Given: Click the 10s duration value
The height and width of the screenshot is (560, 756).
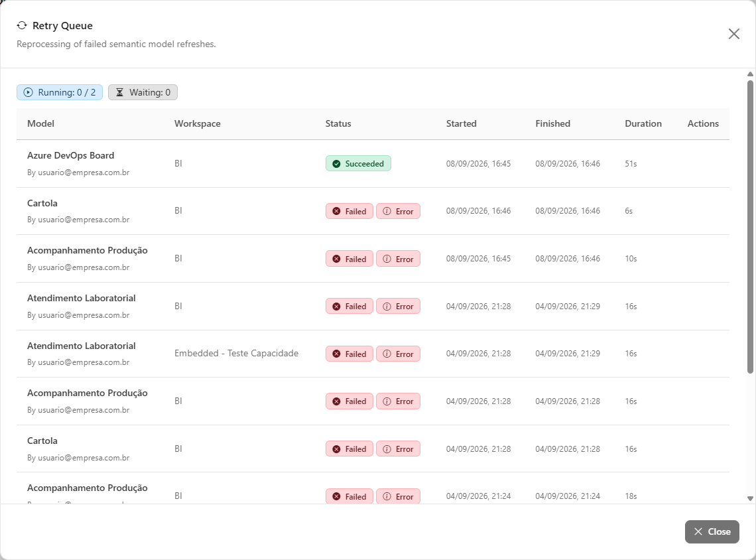Looking at the screenshot, I should point(631,259).
